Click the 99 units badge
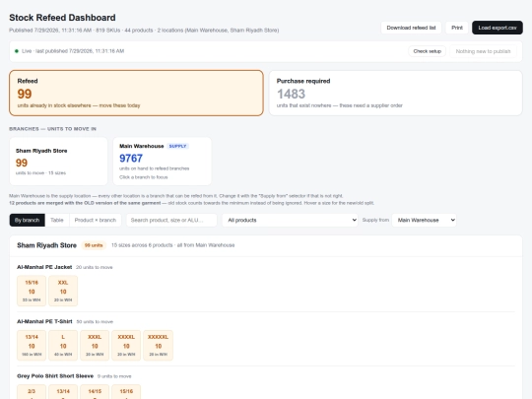The image size is (532, 399). (x=94, y=245)
